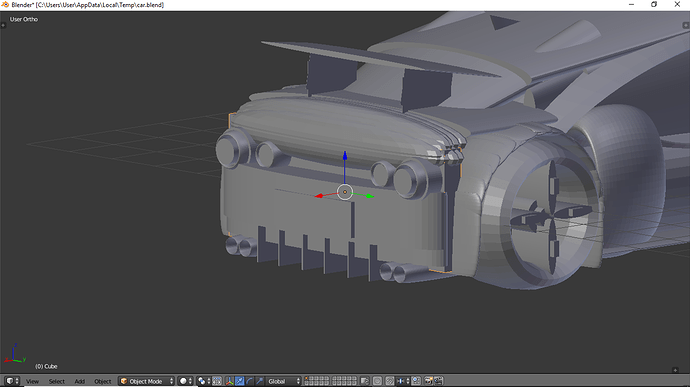Open the Object menu
Image resolution: width=690 pixels, height=387 pixels.
tap(103, 381)
